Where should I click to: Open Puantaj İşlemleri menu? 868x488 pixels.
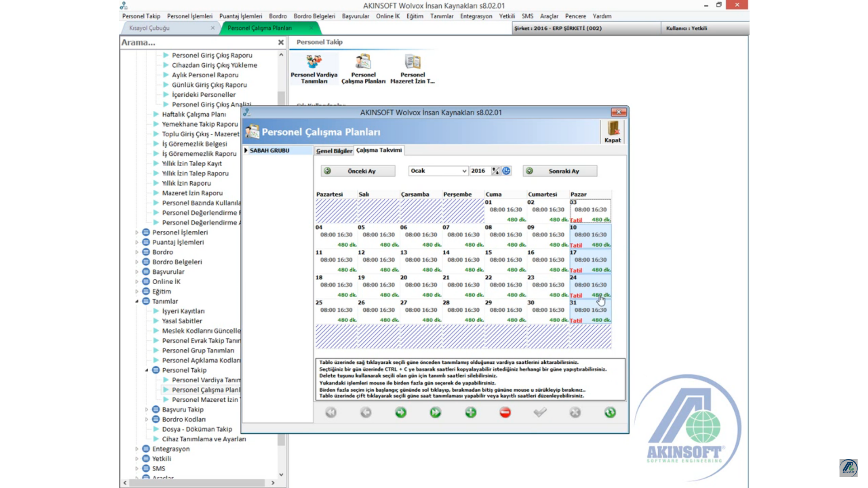pos(241,16)
